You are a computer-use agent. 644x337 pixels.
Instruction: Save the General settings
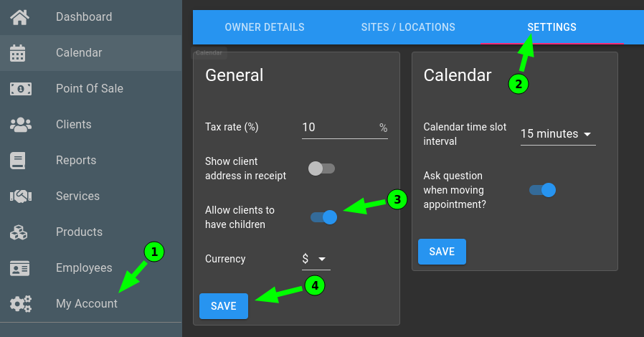pos(224,306)
